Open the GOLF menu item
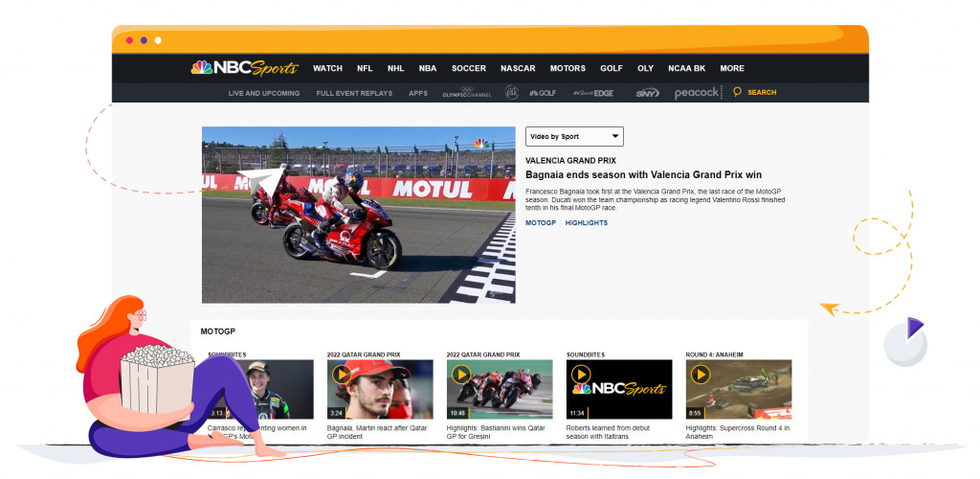 coord(612,68)
